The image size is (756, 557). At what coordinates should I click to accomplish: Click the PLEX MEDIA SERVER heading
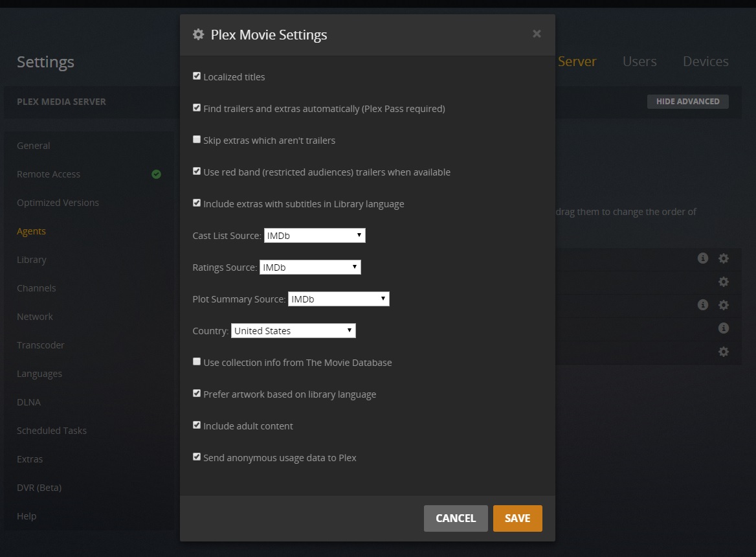[x=61, y=102]
